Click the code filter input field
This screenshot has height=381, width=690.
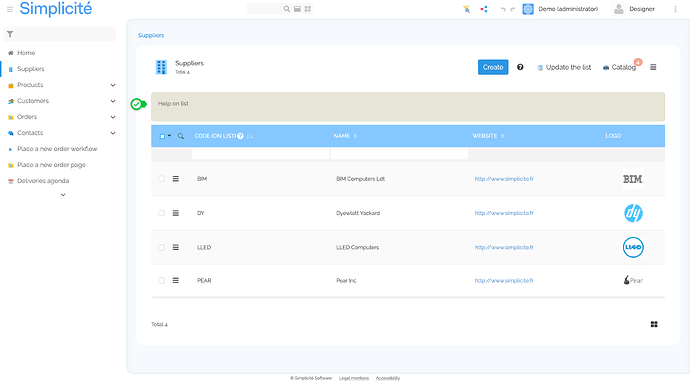coord(261,154)
